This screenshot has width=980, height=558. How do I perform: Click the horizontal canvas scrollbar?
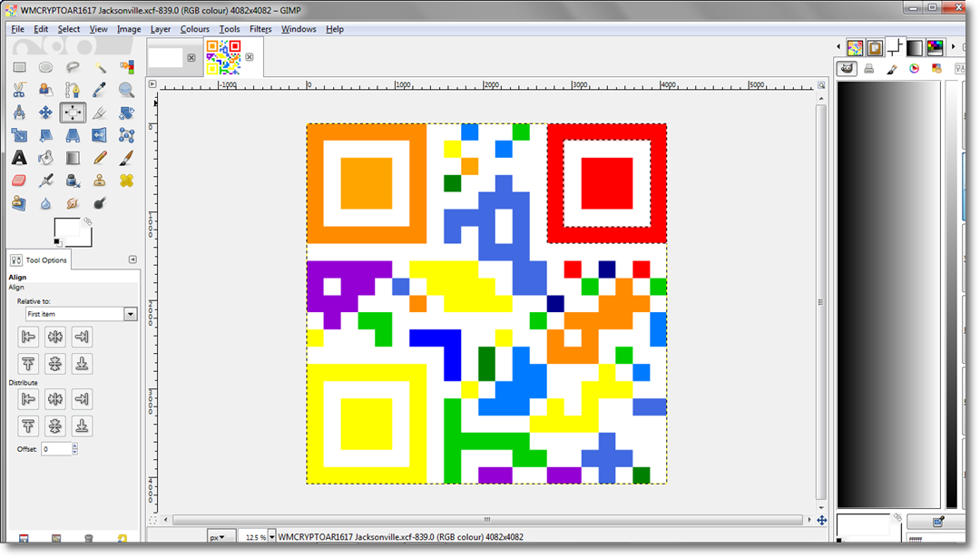[487, 520]
